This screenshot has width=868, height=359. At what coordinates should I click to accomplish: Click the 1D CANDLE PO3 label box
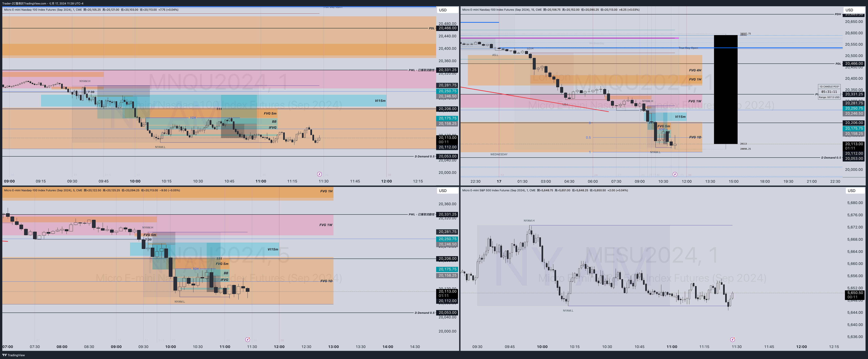[829, 87]
